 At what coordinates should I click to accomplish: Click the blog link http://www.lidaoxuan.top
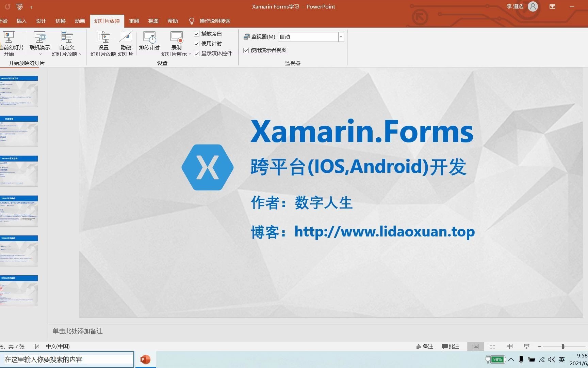click(x=385, y=232)
